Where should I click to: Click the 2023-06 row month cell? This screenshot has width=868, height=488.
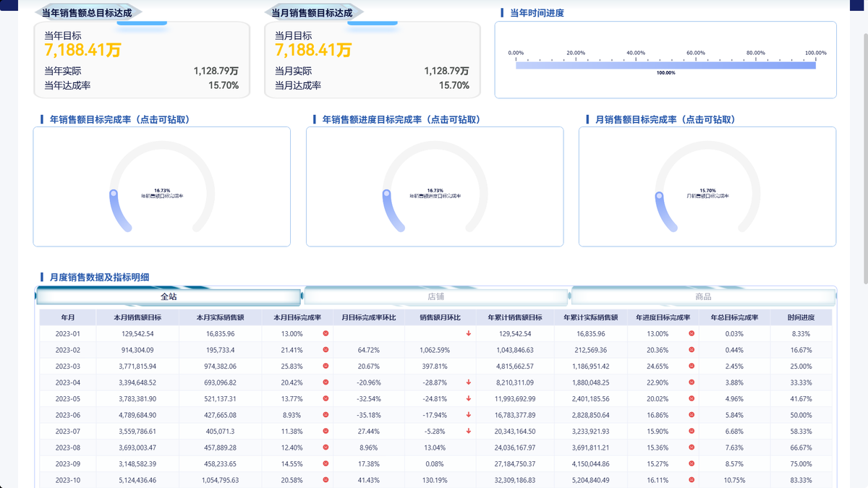(x=67, y=415)
